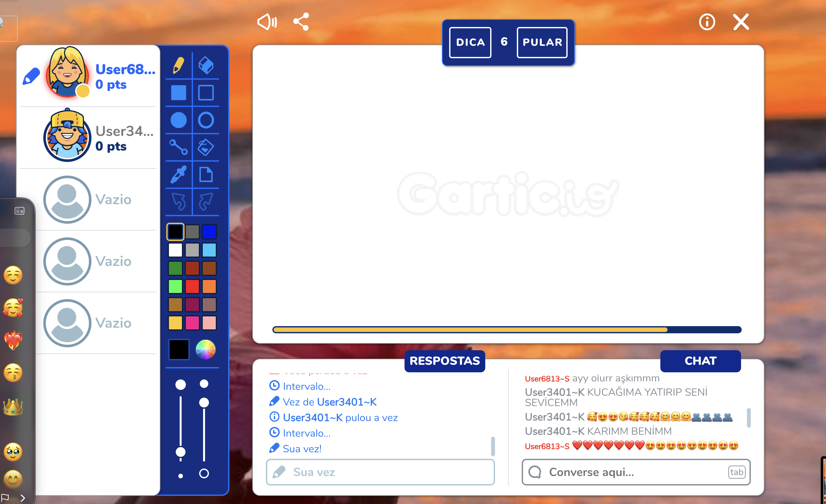Screen dimensions: 826x504
Task: Select the line tool
Action: (x=179, y=147)
